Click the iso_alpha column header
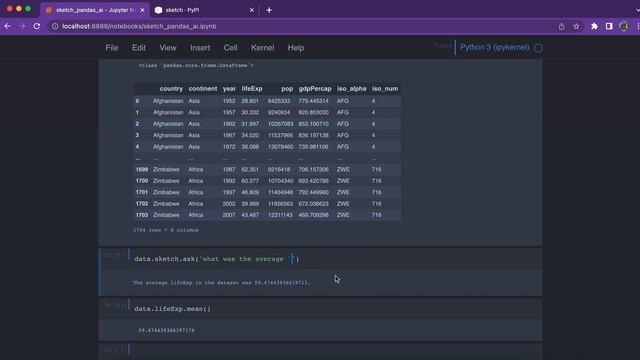 point(351,89)
